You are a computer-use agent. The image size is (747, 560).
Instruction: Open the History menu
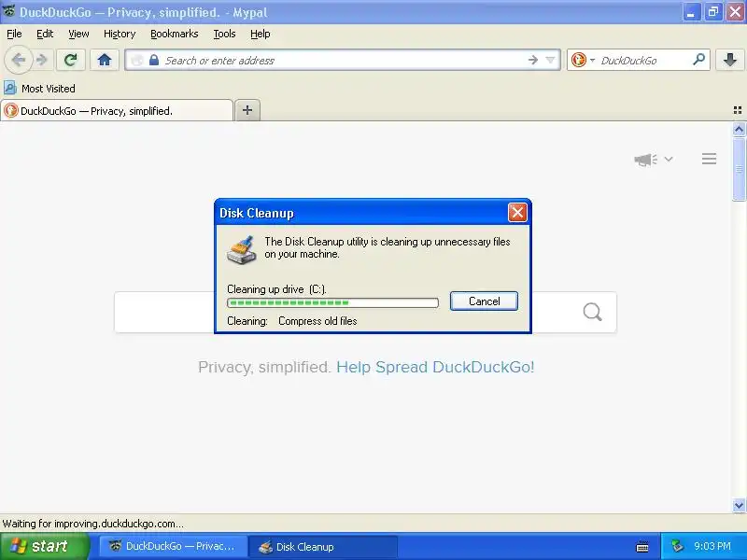[x=120, y=34]
